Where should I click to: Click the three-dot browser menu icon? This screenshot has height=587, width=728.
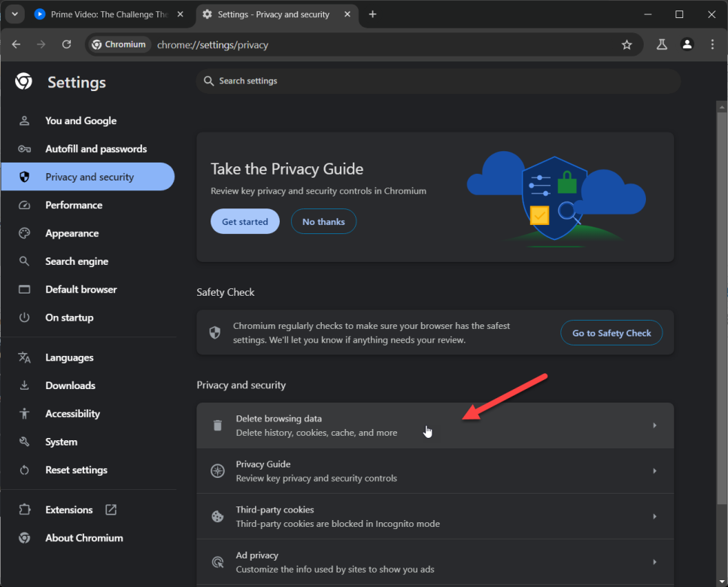(712, 44)
